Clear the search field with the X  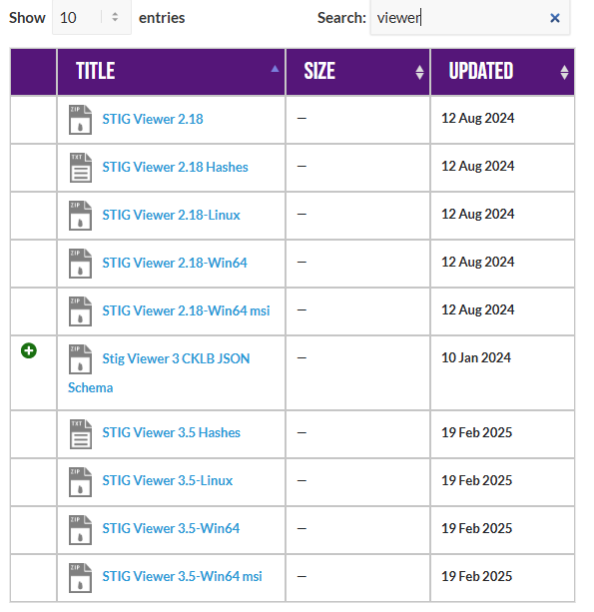pos(555,18)
